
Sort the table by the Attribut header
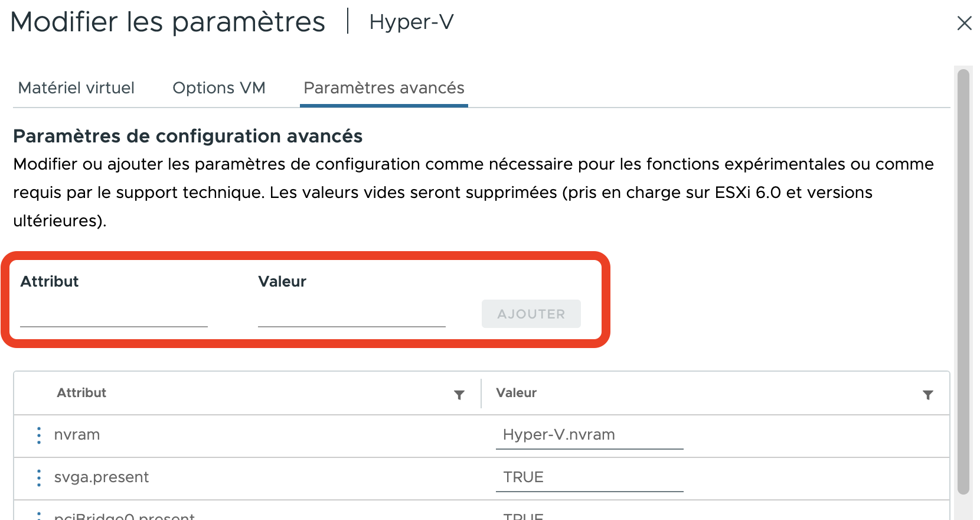81,393
